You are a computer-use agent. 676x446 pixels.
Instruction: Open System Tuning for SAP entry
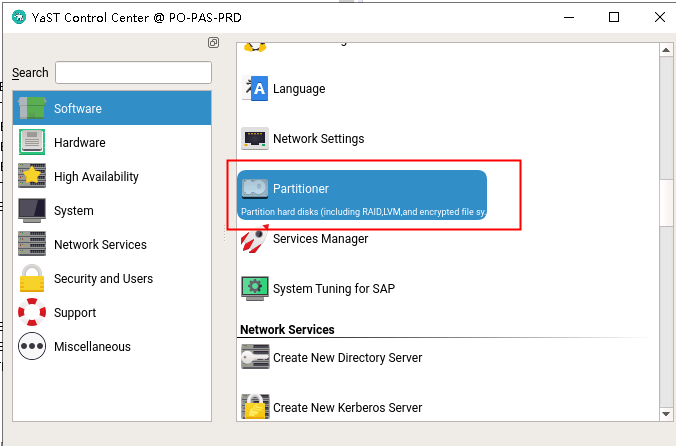(334, 288)
